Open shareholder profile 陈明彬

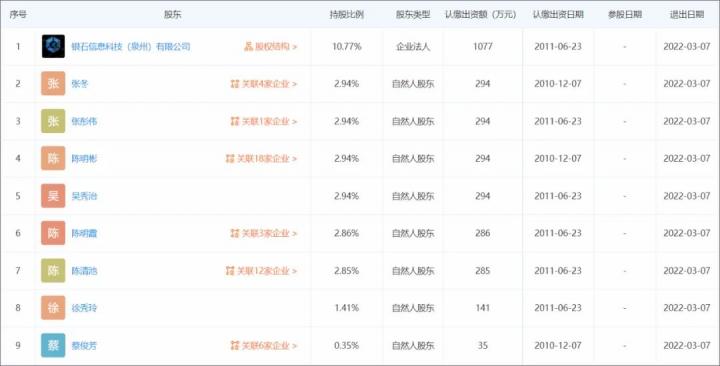coord(84,159)
